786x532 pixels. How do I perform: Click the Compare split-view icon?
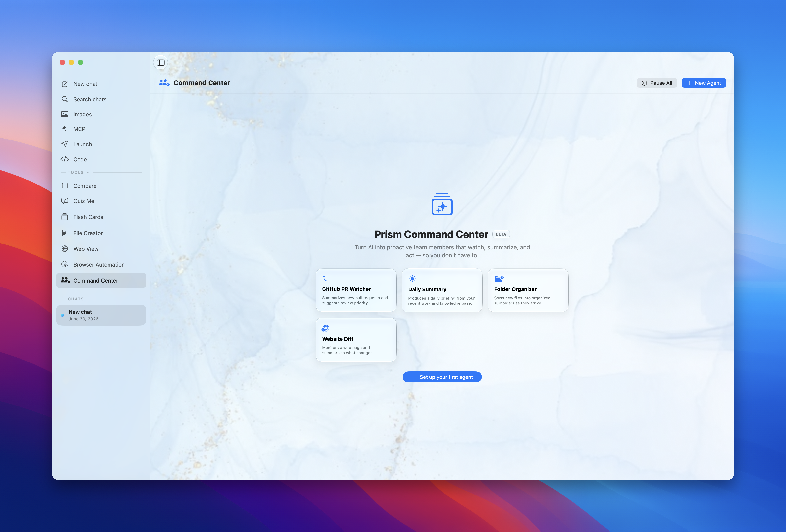coord(65,186)
